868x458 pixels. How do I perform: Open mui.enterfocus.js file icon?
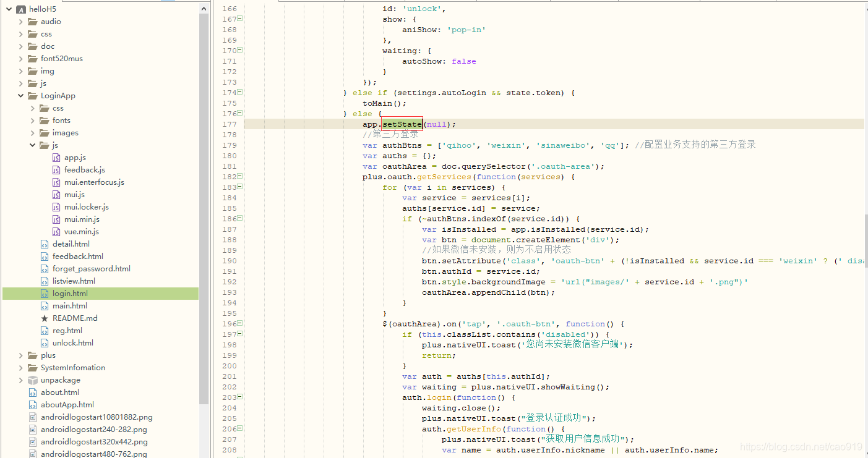point(56,182)
